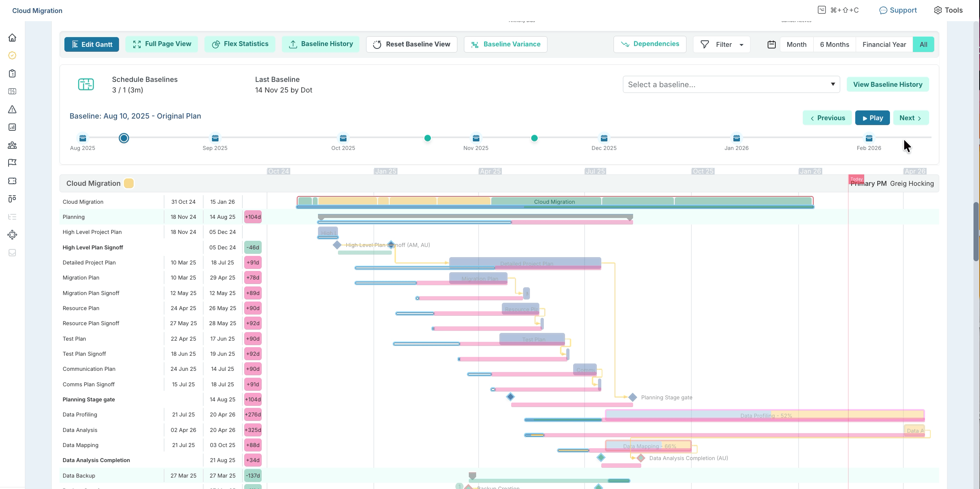The image size is (980, 489).
Task: Open the chart report sidebar icon
Action: (x=12, y=127)
